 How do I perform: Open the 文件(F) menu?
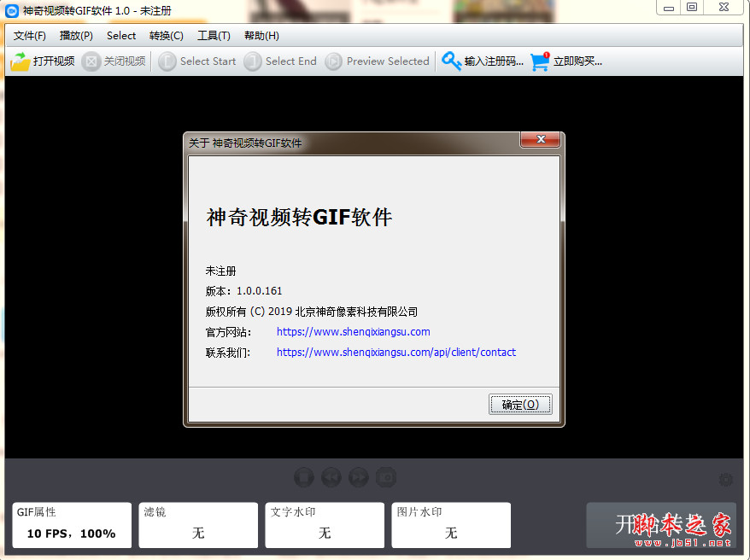28,36
